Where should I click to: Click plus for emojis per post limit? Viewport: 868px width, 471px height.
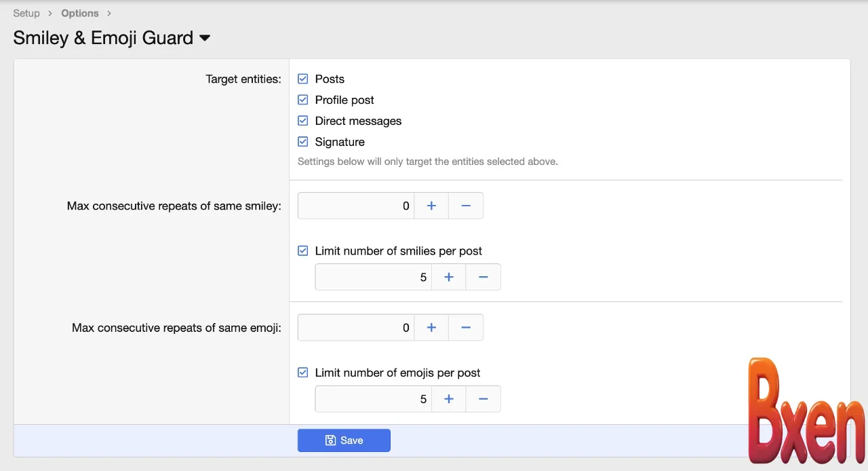click(x=449, y=399)
